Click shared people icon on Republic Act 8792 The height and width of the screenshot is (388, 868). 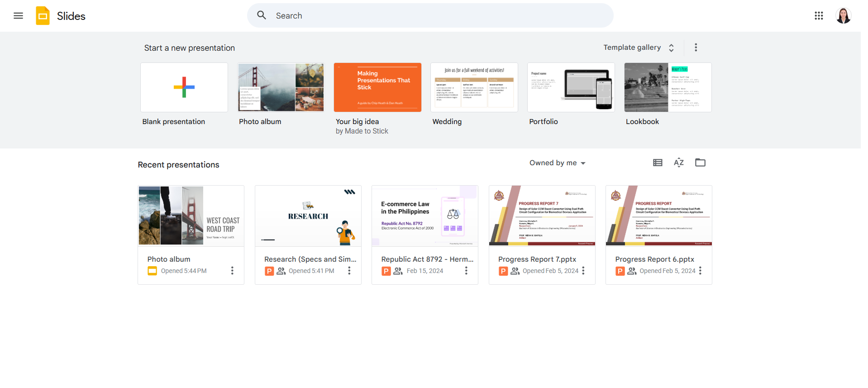click(x=398, y=271)
